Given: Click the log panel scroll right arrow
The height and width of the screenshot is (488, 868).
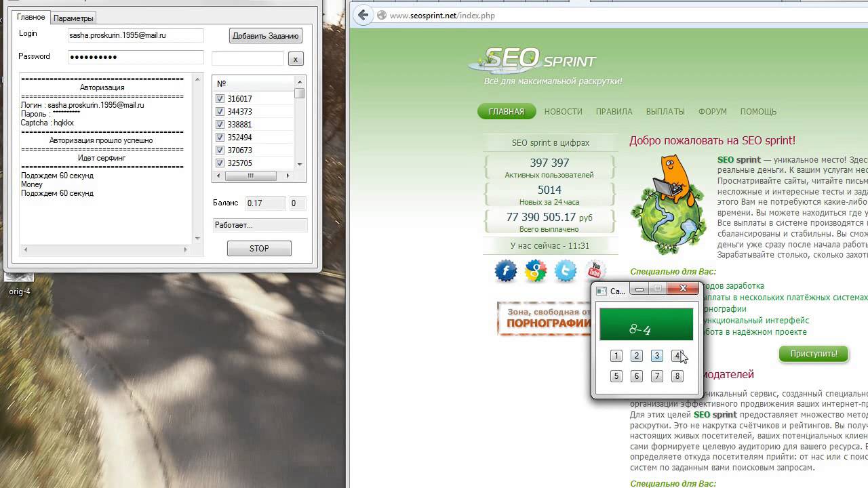Looking at the screenshot, I should tap(185, 250).
